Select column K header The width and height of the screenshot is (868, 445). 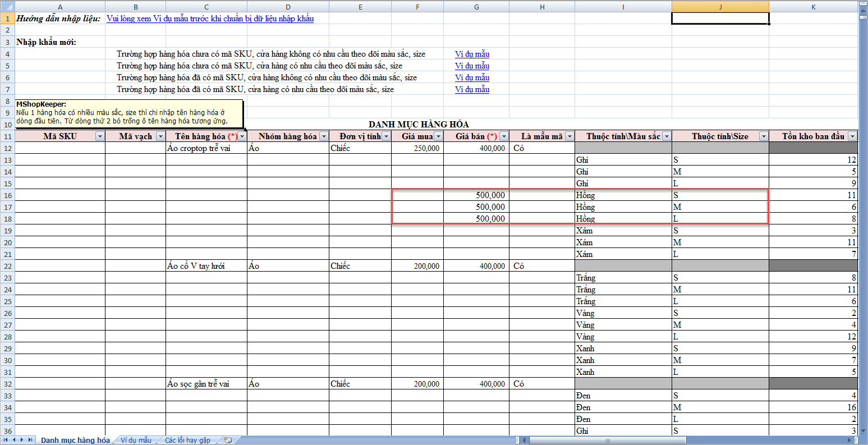813,7
